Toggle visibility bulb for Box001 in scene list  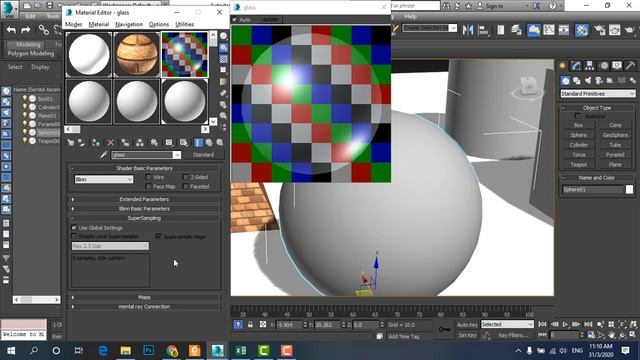pos(24,99)
